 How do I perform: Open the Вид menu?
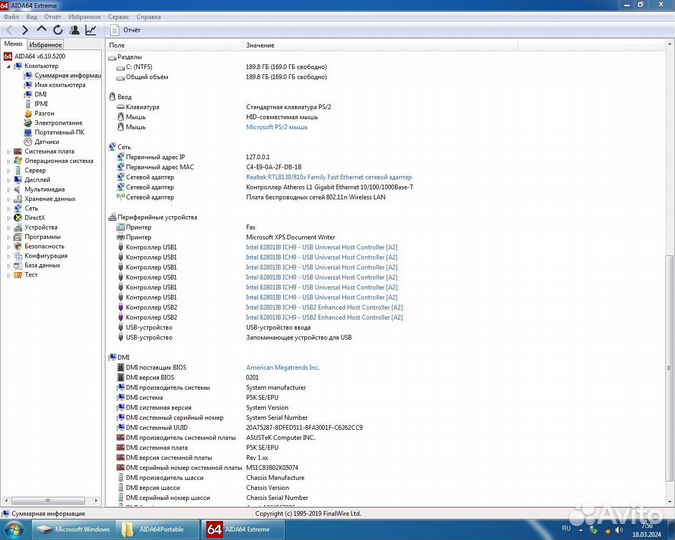[x=31, y=17]
